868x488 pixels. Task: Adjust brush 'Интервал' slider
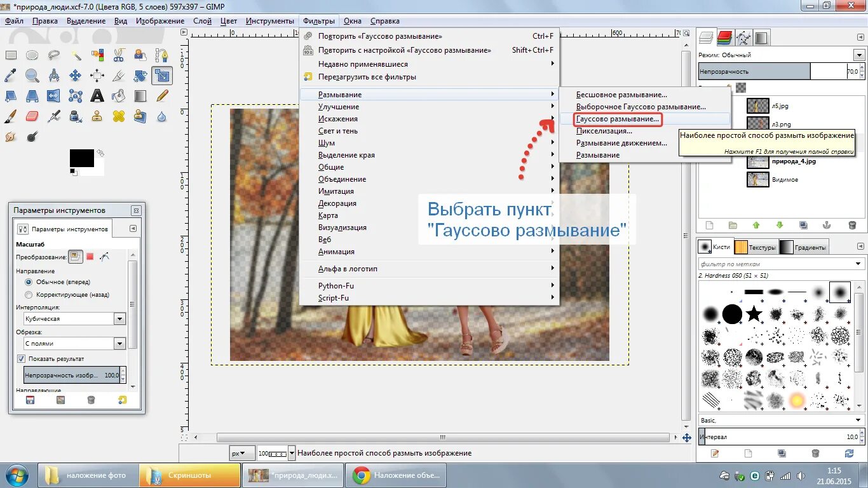(778, 437)
